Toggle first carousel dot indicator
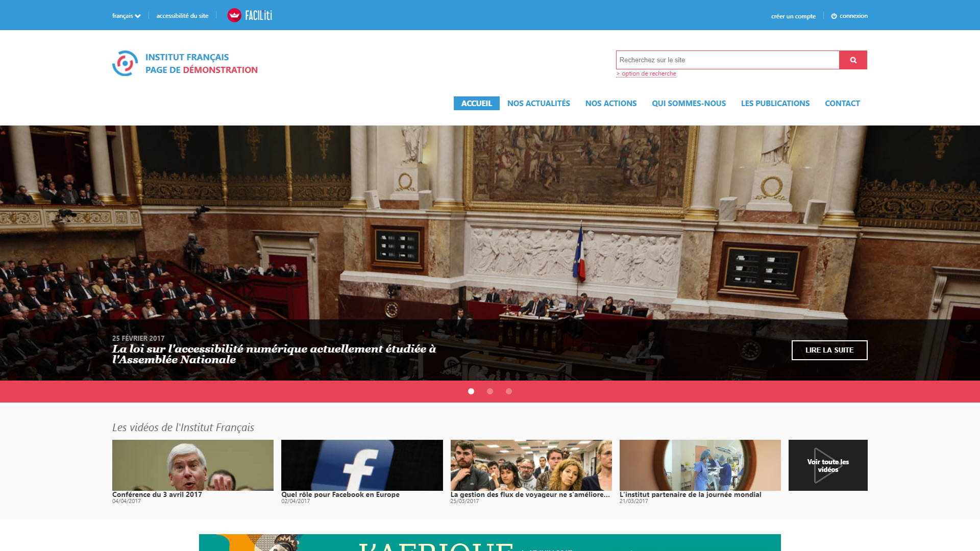 [x=471, y=391]
